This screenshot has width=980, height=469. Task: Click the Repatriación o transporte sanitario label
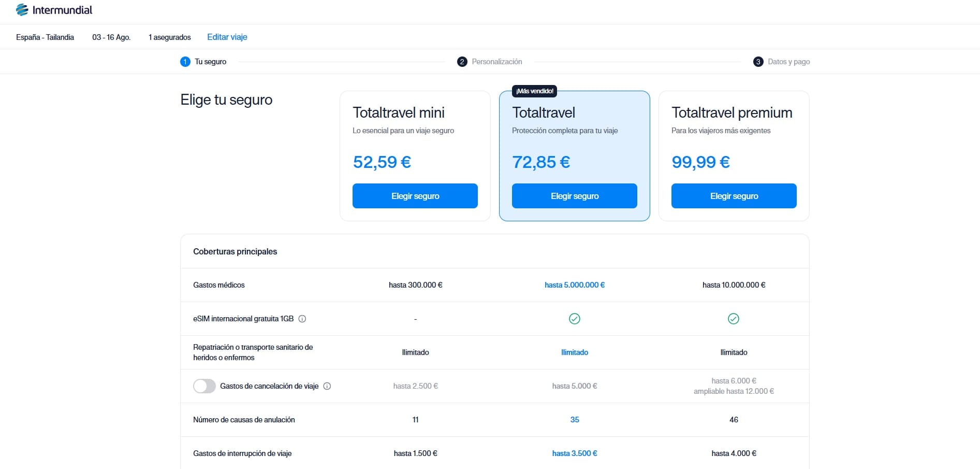[x=253, y=352]
